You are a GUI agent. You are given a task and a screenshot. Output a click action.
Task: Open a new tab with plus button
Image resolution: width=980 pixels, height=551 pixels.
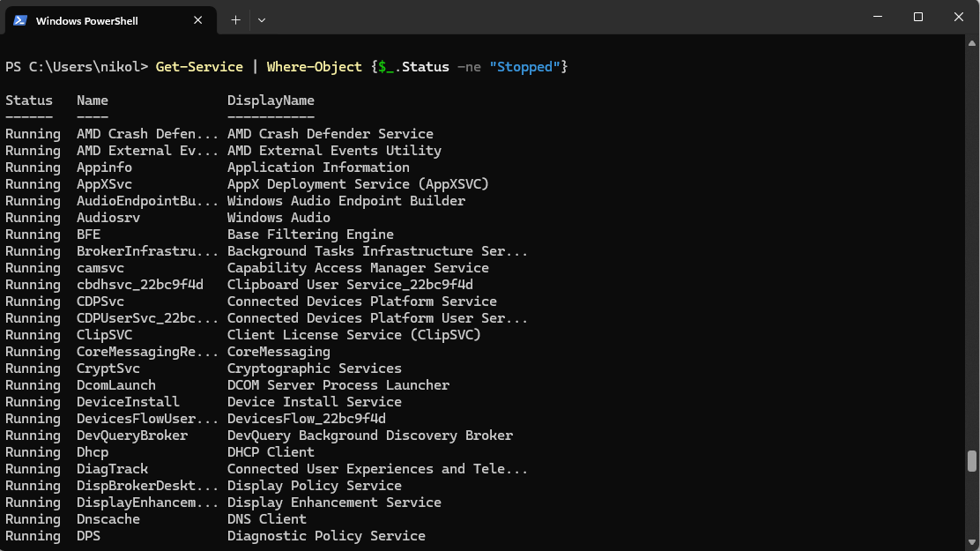[x=235, y=20]
